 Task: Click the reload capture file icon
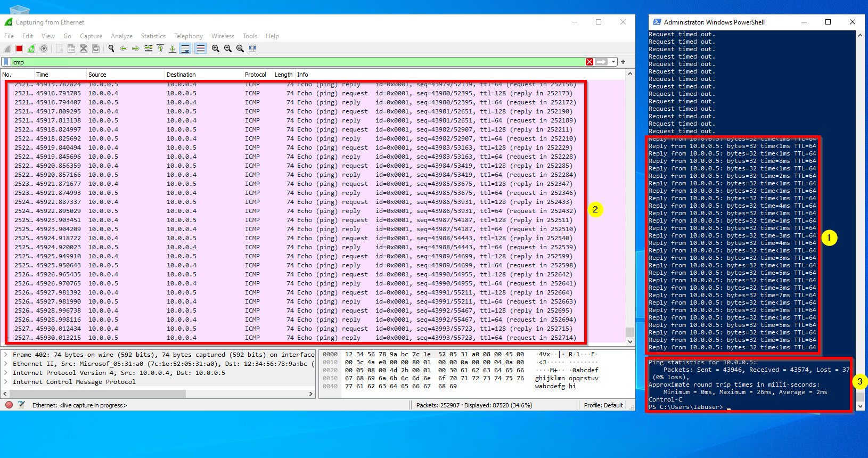(96, 48)
